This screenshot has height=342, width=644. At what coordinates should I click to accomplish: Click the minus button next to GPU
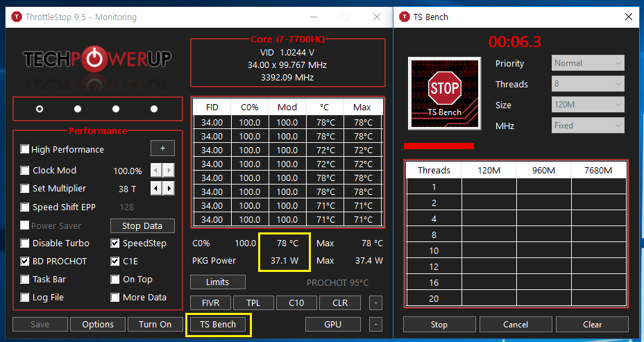[x=375, y=325]
